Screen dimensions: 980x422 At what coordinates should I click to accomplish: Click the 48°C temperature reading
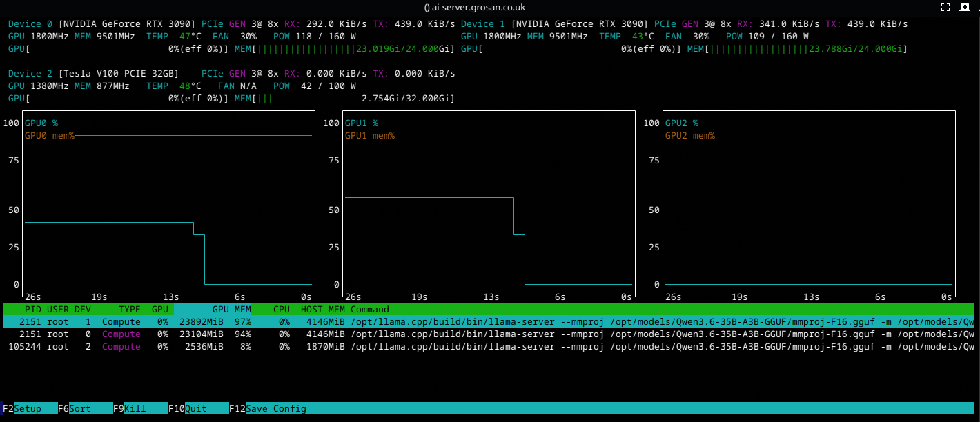click(x=190, y=86)
